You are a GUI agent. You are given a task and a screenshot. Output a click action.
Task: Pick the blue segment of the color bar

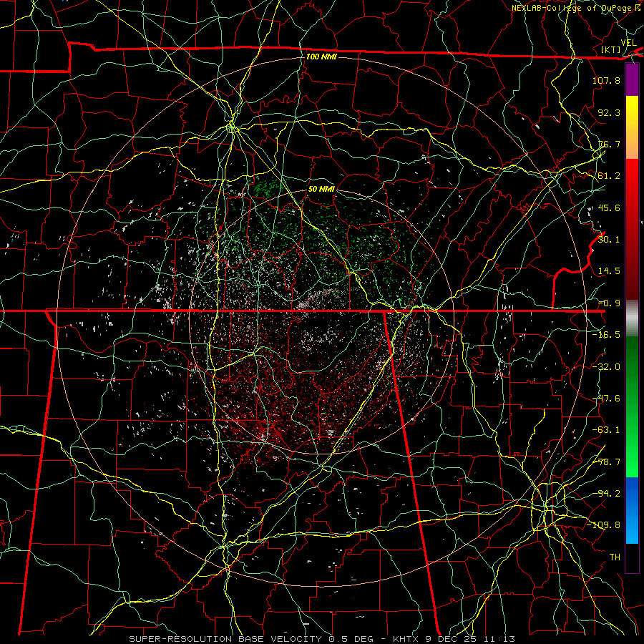(632, 510)
